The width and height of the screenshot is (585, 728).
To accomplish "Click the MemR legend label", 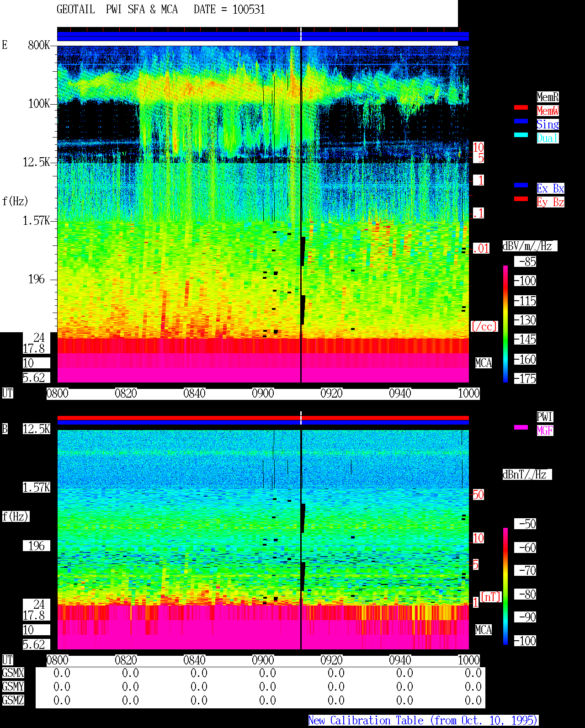I will coord(548,97).
